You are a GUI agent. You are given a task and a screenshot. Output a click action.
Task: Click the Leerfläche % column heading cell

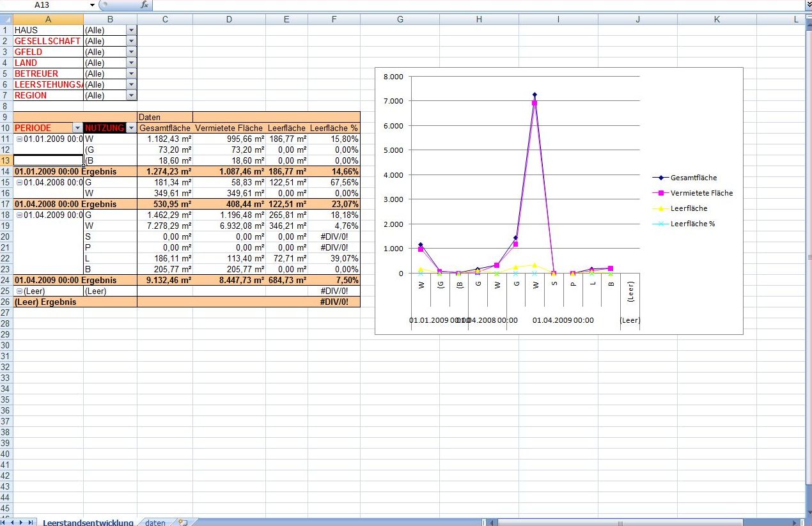pyautogui.click(x=334, y=128)
